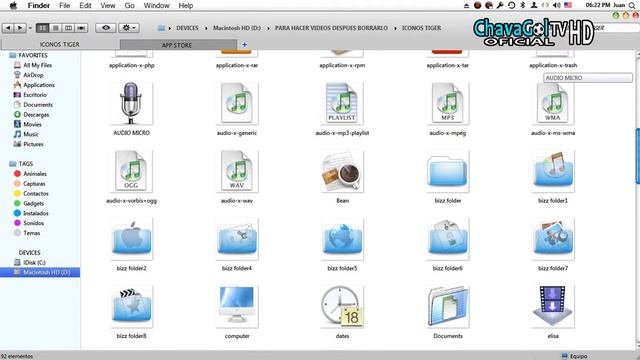Click DEVICES in the path bar
The width and height of the screenshot is (640, 360).
[187, 28]
